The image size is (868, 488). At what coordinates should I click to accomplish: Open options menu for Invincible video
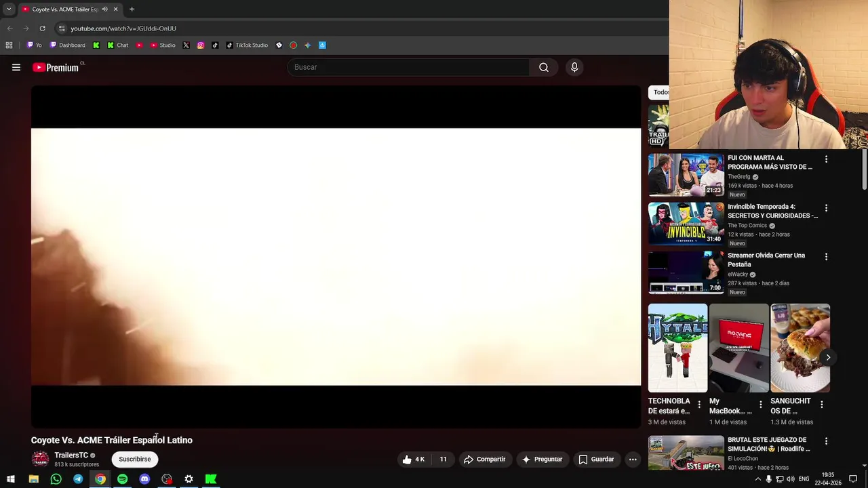[826, 208]
